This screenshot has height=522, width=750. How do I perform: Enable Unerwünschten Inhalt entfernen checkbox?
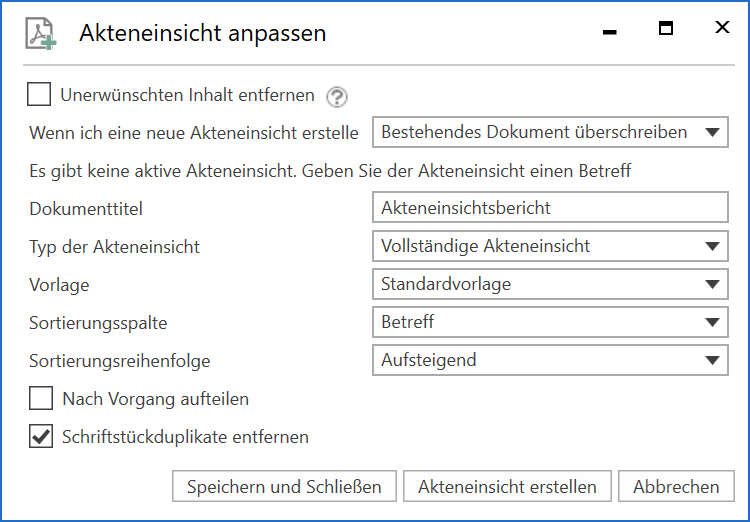pos(40,95)
